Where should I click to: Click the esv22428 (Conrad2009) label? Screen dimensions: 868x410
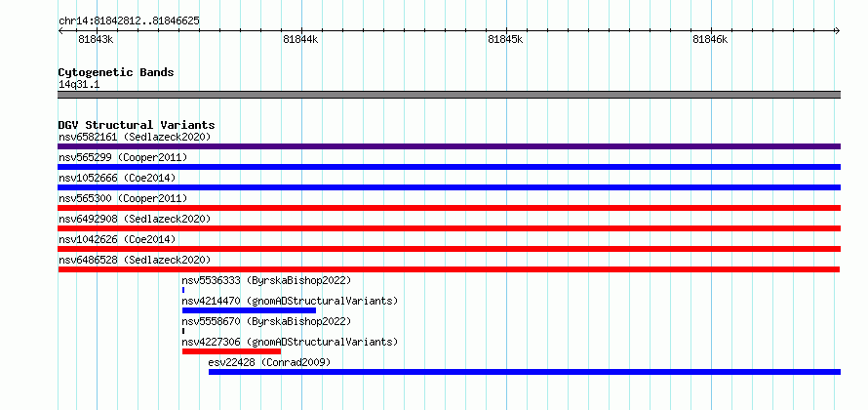tap(269, 362)
